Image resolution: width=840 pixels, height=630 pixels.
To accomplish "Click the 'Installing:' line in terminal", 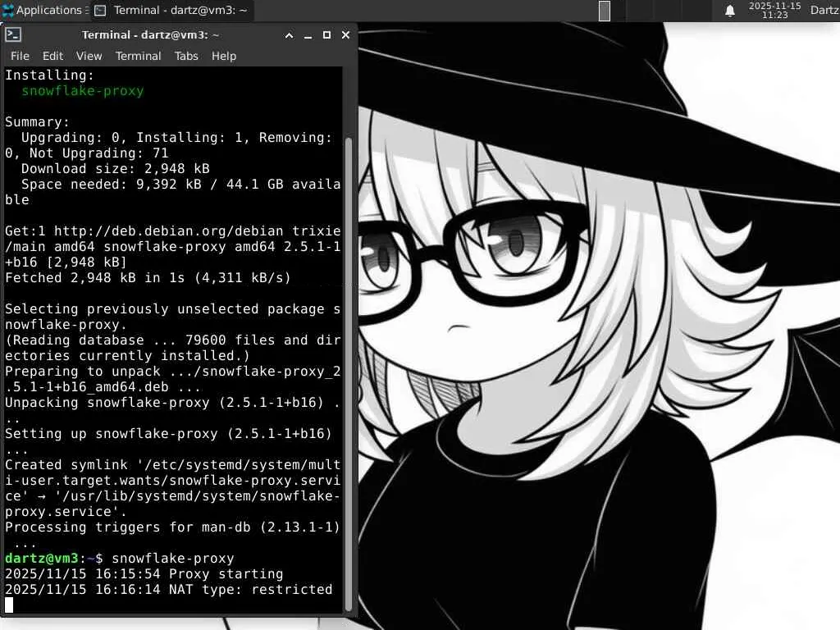I will pyautogui.click(x=49, y=75).
